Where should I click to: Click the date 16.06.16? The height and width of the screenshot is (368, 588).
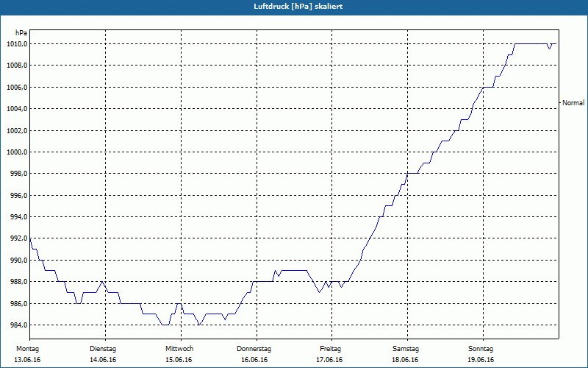click(x=254, y=360)
